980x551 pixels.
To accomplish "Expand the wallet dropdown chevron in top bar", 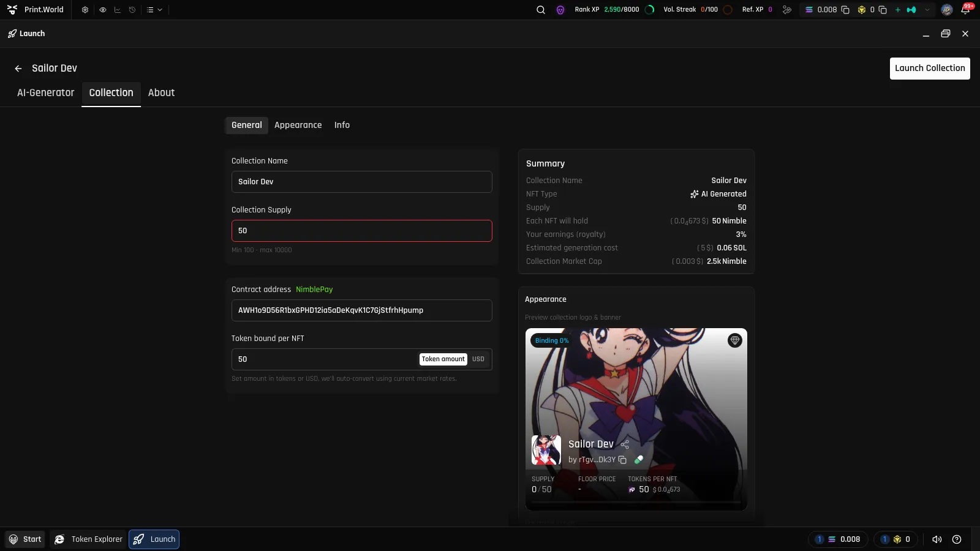I will point(927,10).
